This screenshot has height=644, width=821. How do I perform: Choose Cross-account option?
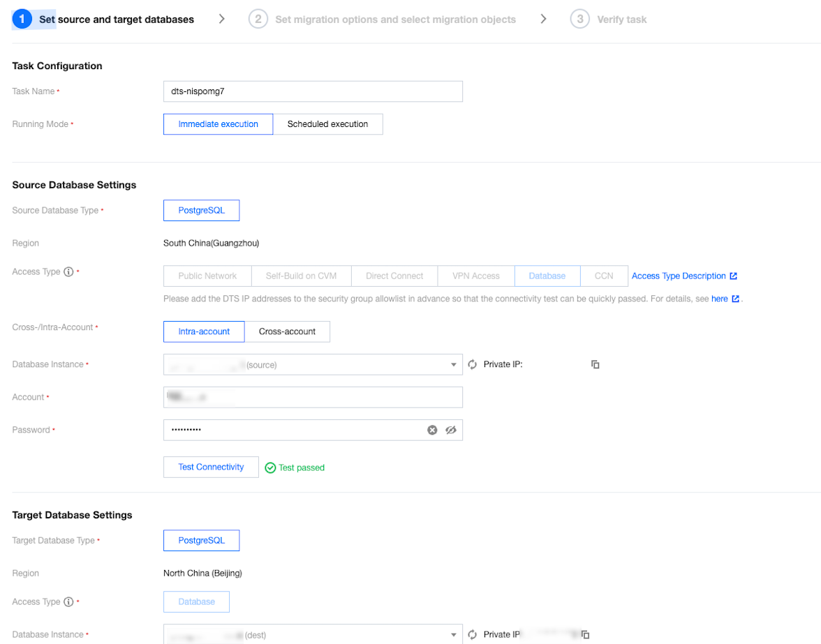coord(287,331)
